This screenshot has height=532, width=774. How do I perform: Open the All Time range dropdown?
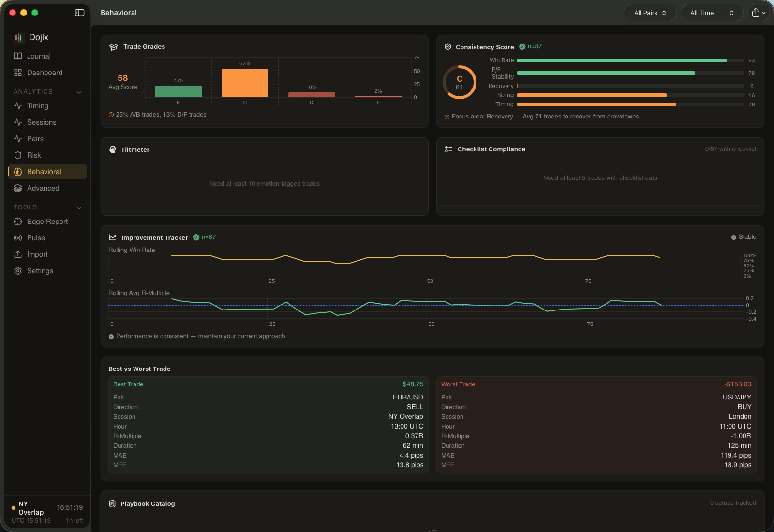click(x=712, y=13)
